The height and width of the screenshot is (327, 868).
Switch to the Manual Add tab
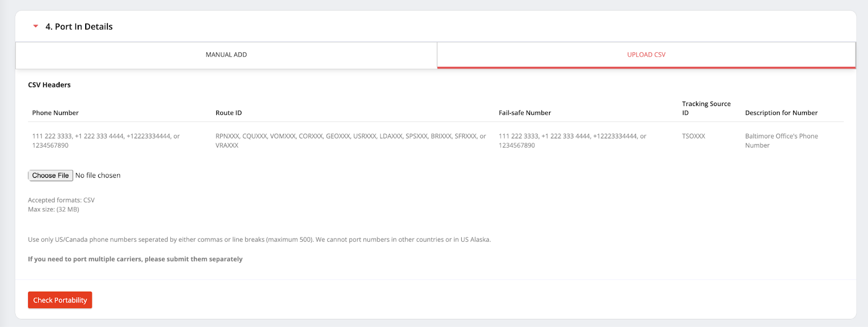pyautogui.click(x=226, y=55)
